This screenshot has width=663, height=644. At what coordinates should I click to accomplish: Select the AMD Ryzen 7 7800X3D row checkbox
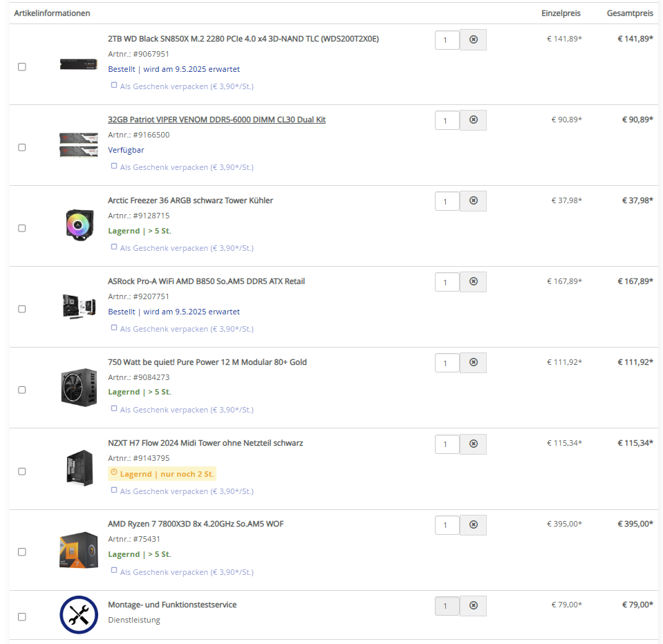coord(22,552)
